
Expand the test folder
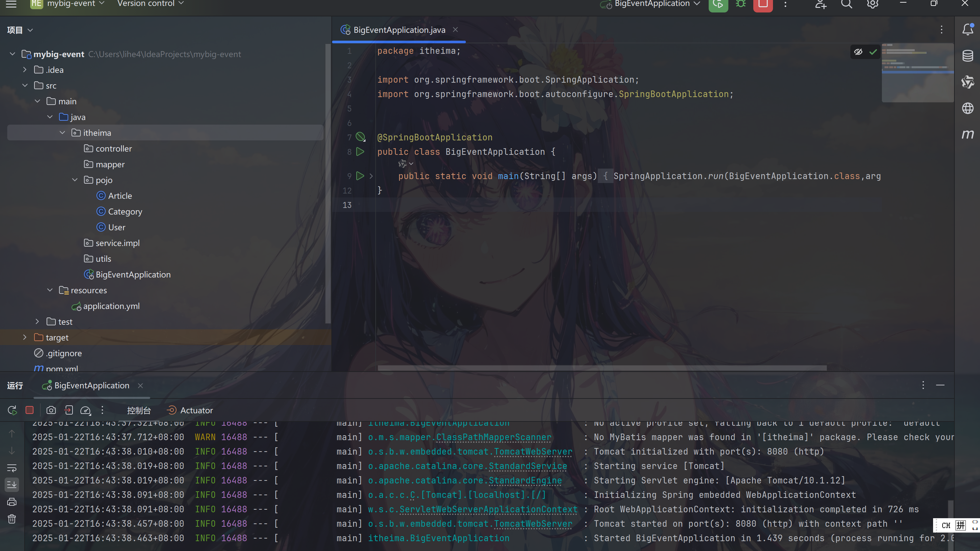[x=37, y=322]
